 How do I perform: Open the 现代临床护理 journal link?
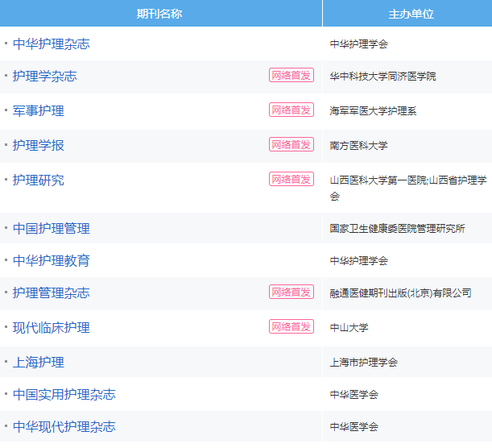click(x=52, y=328)
